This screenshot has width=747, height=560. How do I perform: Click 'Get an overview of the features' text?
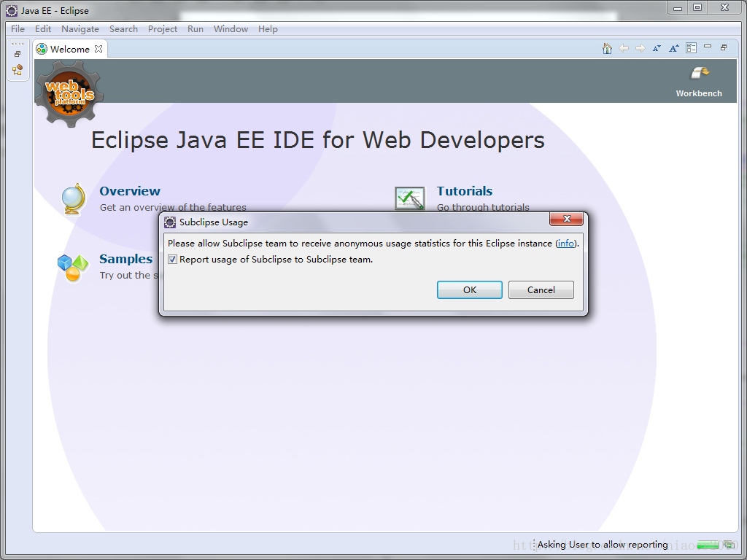click(x=173, y=207)
